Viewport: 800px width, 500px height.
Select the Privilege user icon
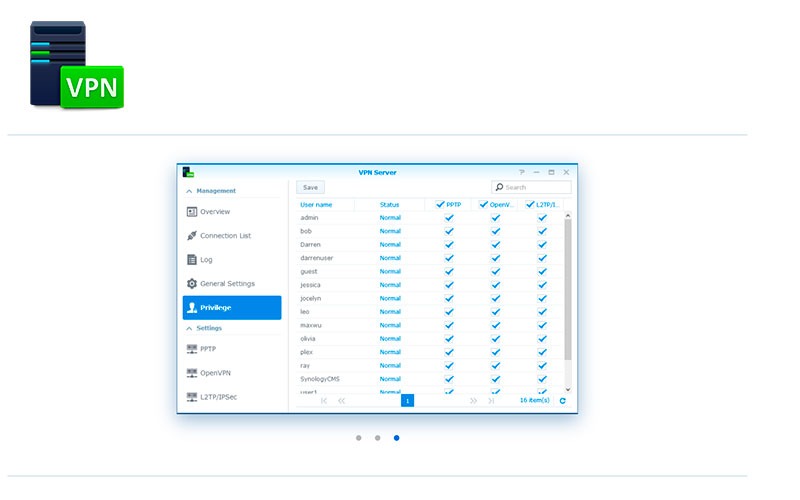tap(192, 308)
